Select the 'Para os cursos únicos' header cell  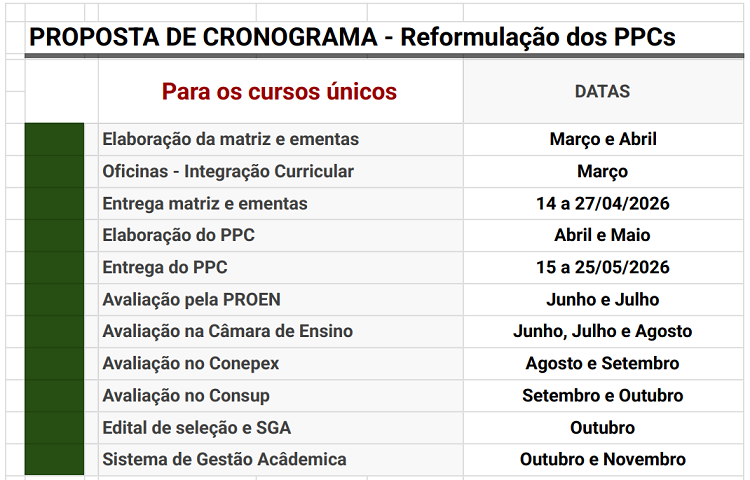pos(279,92)
